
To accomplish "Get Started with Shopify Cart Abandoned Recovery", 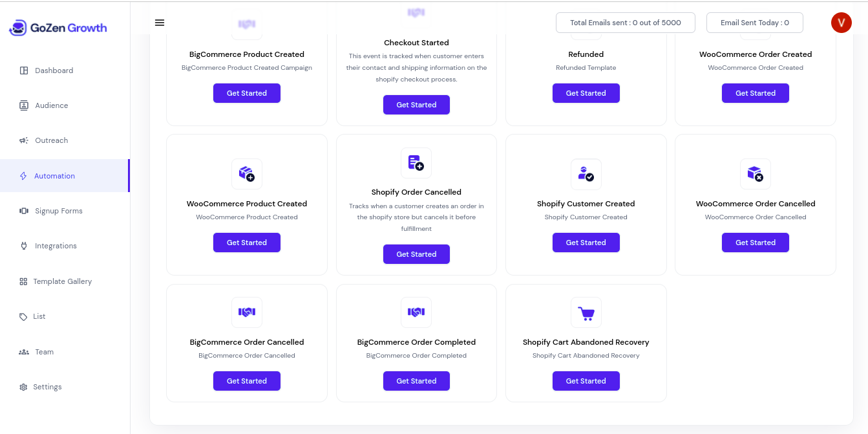I will (x=586, y=381).
